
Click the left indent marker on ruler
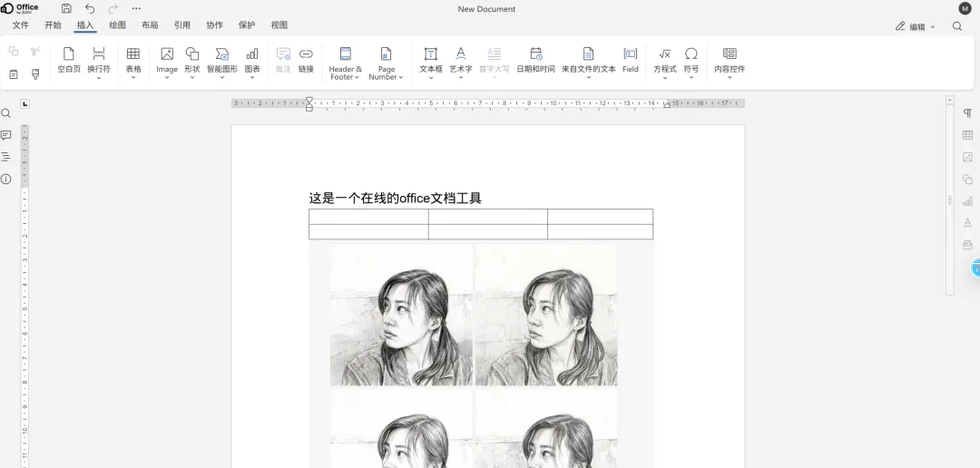click(309, 104)
